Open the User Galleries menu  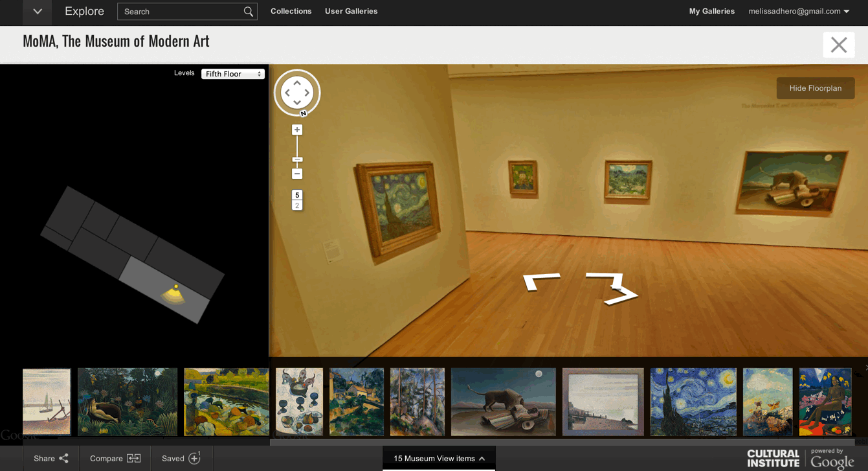(x=351, y=11)
